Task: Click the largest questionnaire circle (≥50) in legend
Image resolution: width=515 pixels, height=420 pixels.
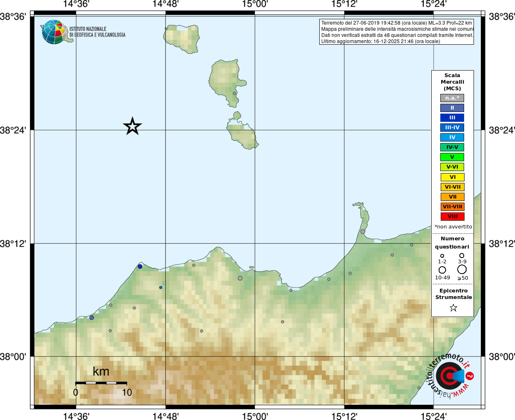Action: tap(462, 269)
